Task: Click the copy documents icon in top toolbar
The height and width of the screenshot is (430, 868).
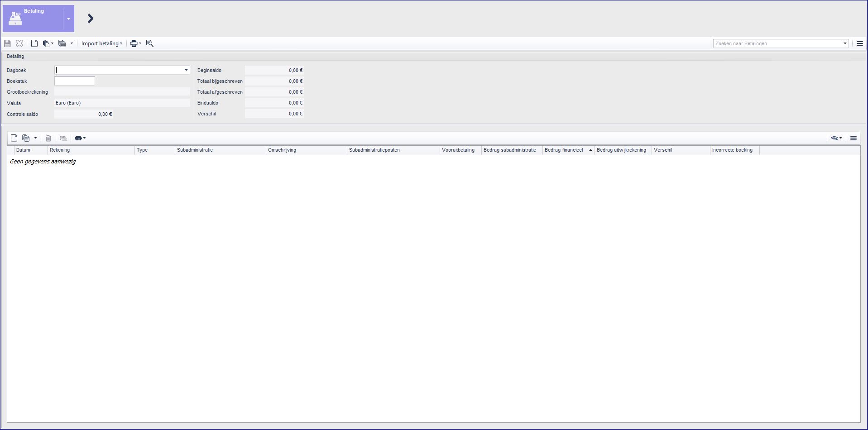Action: [62, 43]
